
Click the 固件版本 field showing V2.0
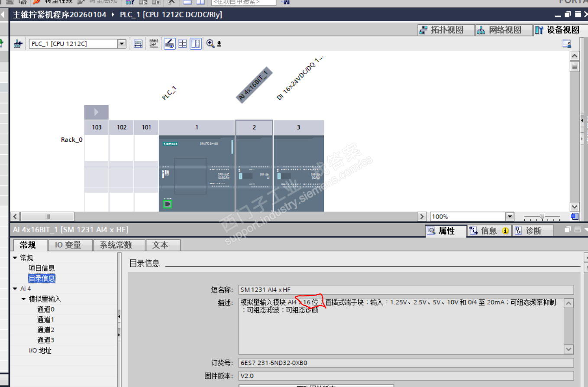click(406, 376)
